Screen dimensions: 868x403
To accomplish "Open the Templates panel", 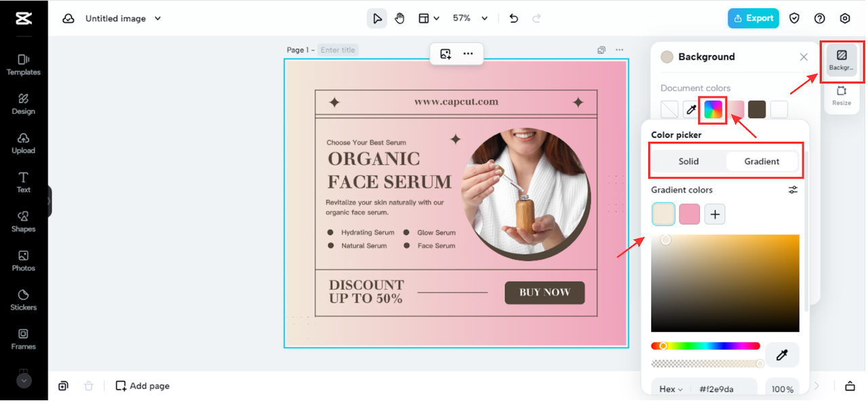I will point(24,65).
